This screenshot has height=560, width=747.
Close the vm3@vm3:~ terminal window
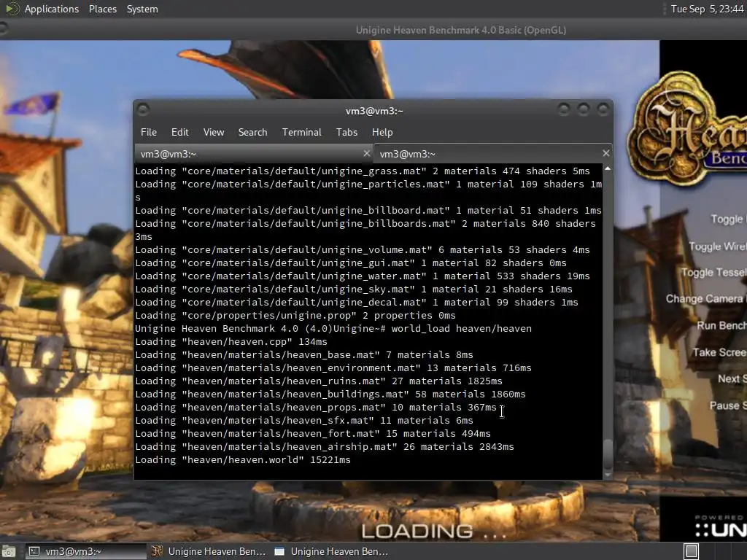pos(603,110)
